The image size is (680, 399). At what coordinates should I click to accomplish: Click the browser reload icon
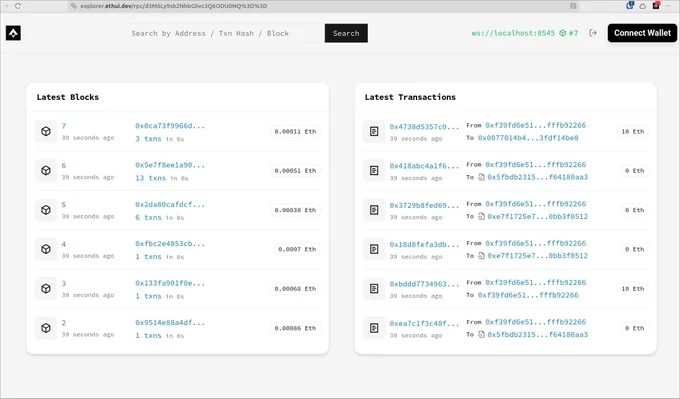tap(17, 6)
